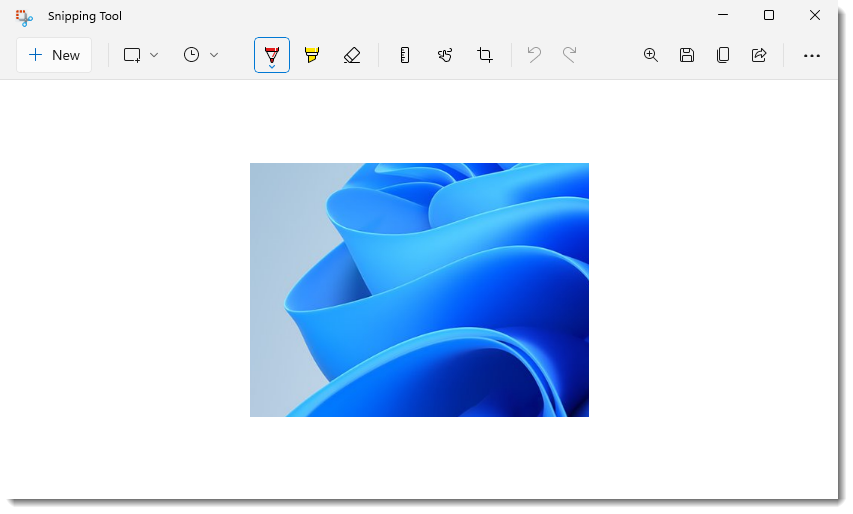Toggle the Ruler tool
Image resolution: width=853 pixels, height=514 pixels.
(x=405, y=55)
